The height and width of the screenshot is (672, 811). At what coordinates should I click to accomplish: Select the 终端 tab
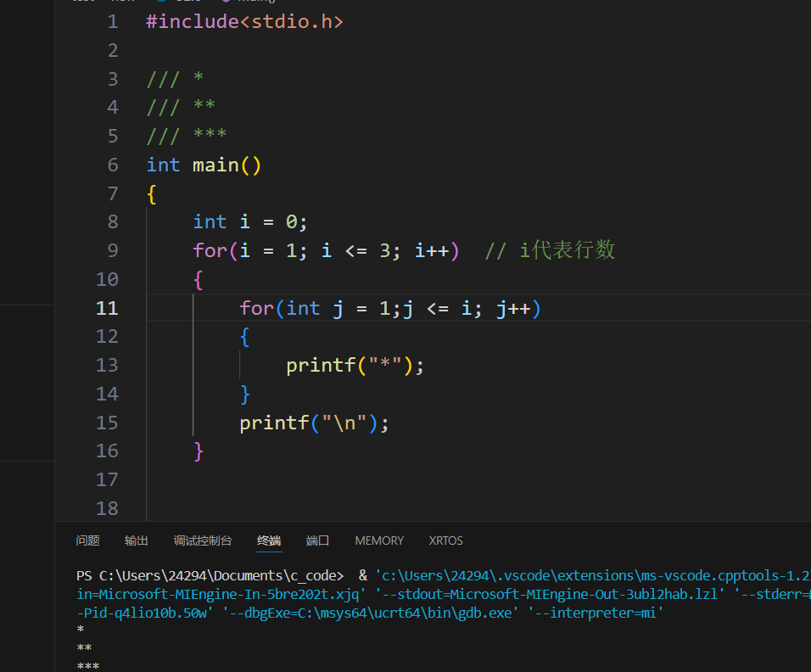click(268, 540)
